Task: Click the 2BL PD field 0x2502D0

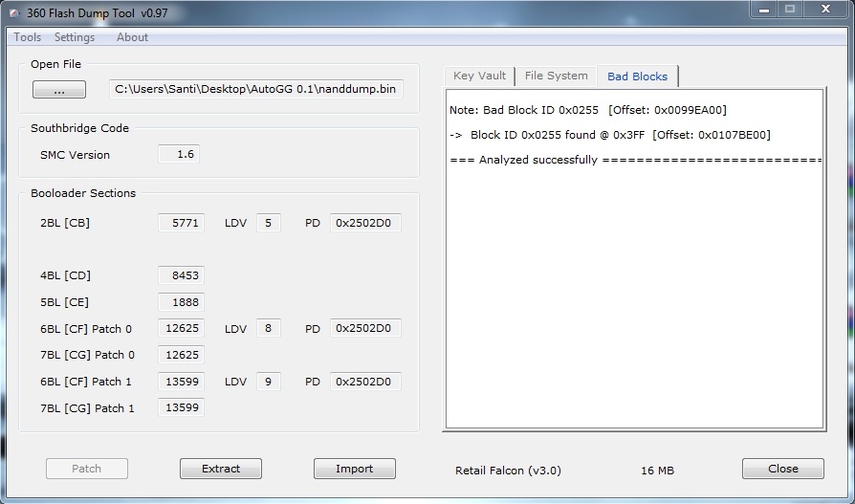Action: [x=365, y=223]
